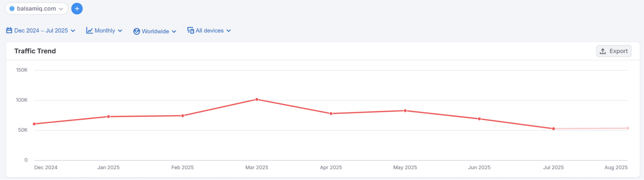This screenshot has height=180, width=644.
Task: Click the Jan 2025 data point
Action: [x=109, y=117]
